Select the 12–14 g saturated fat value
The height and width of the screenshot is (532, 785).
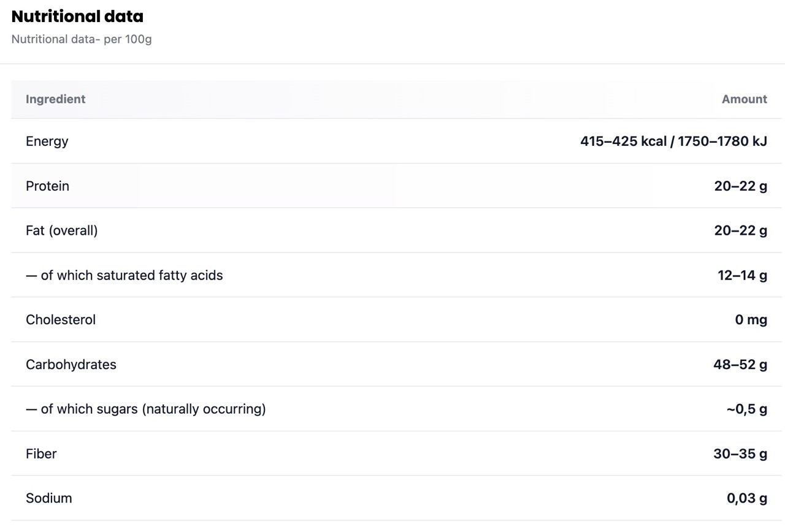click(x=742, y=276)
